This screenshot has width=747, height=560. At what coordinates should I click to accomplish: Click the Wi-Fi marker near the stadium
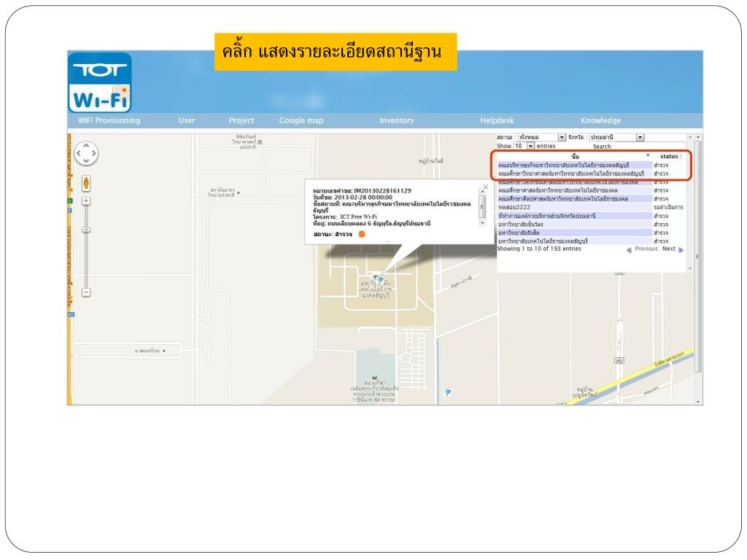pyautogui.click(x=447, y=392)
